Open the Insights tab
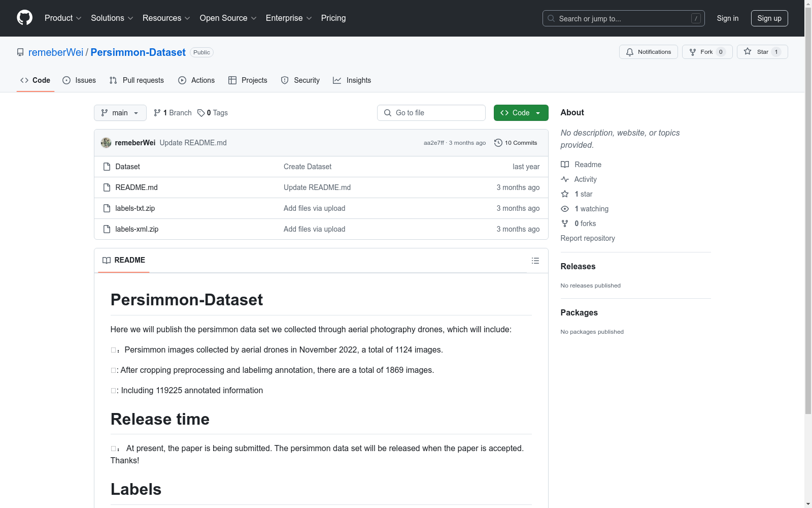812x508 pixels. (x=352, y=80)
